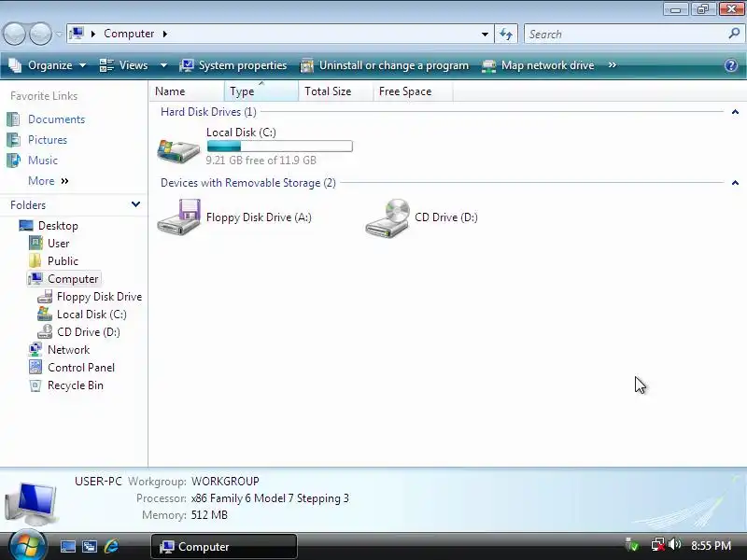
Task: Select the Hard Disk Drives group heading
Action: click(x=208, y=112)
